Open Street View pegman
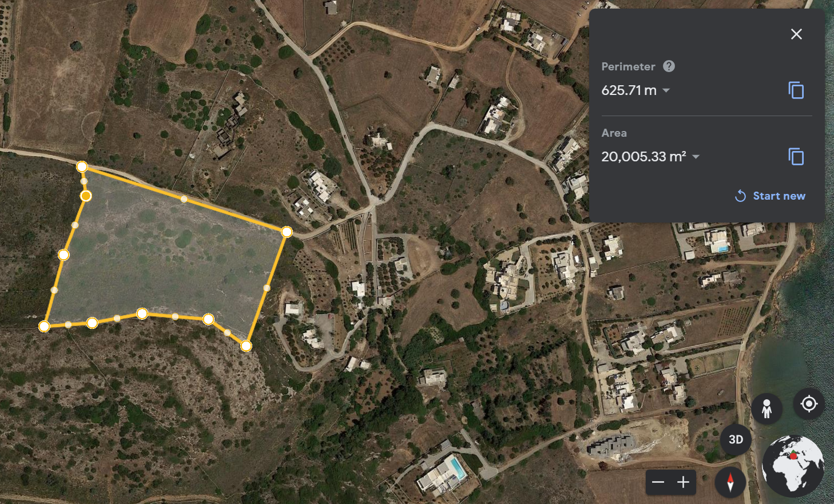This screenshot has width=834, height=504. pyautogui.click(x=767, y=408)
